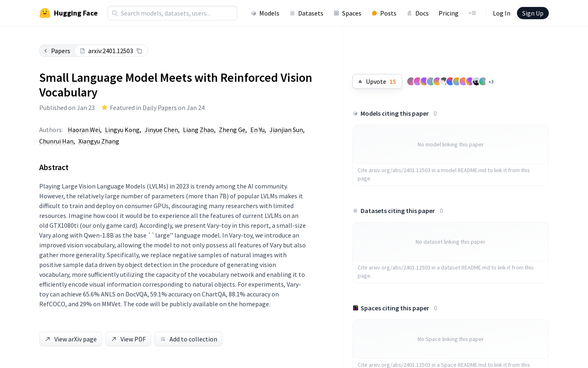Click the Docs icon in navbar
The height and width of the screenshot is (368, 588).
point(410,13)
